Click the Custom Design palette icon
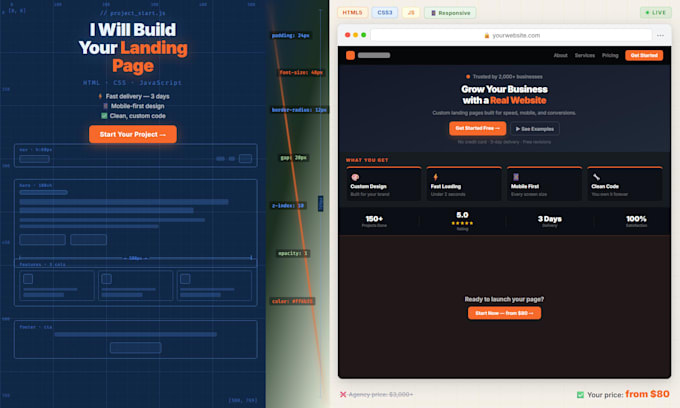Screen dimensions: 680x408 355,177
